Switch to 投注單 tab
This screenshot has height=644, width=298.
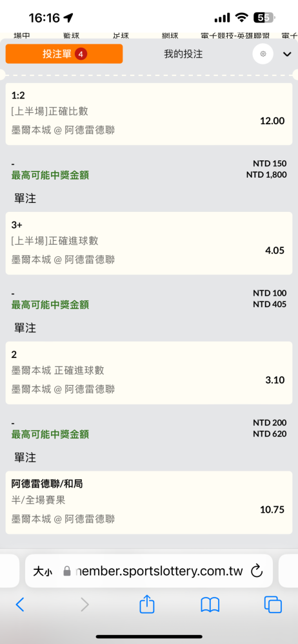64,54
